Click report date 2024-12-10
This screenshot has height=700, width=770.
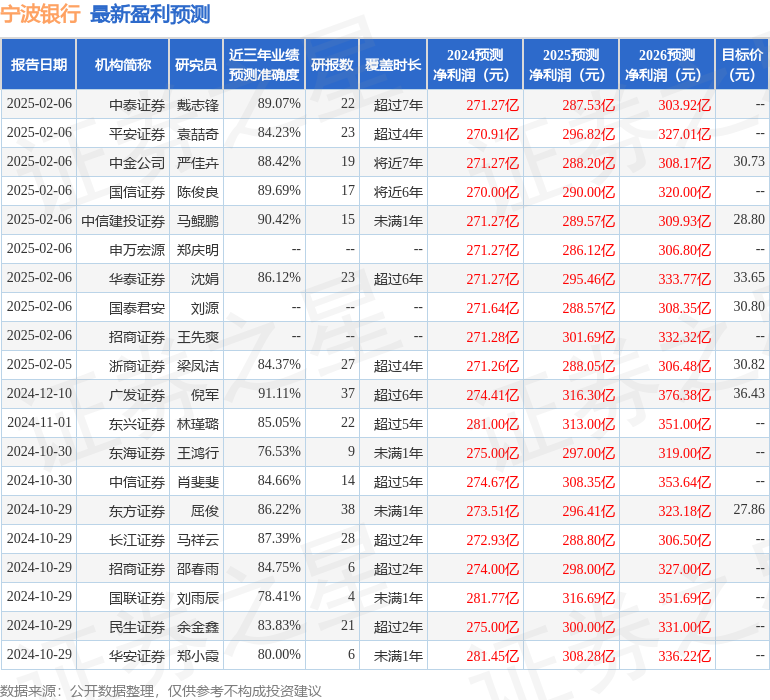point(39,393)
